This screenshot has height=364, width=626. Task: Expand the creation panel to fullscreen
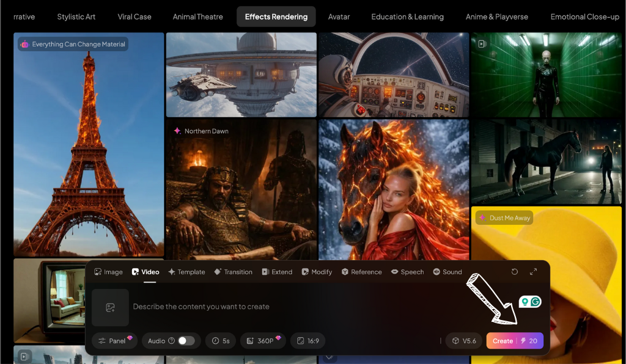click(533, 272)
